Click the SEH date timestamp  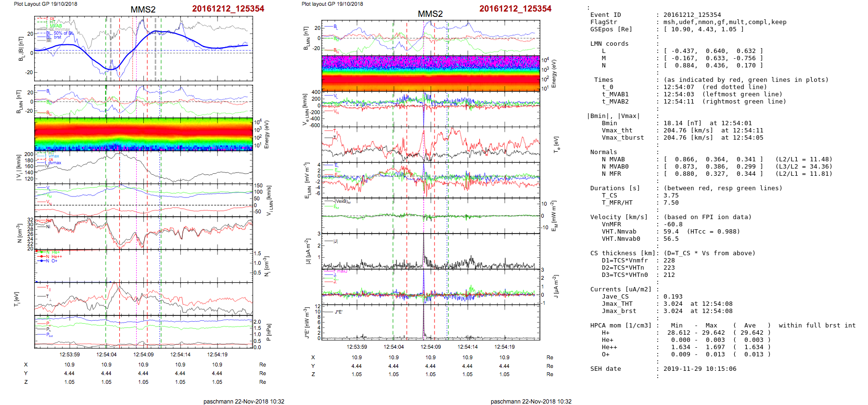(x=700, y=369)
